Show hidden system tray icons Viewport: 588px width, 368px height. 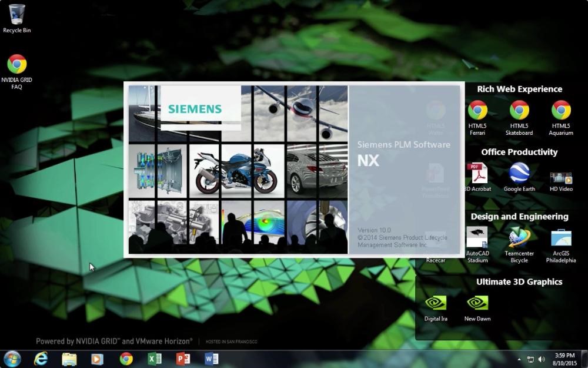pyautogui.click(x=519, y=360)
